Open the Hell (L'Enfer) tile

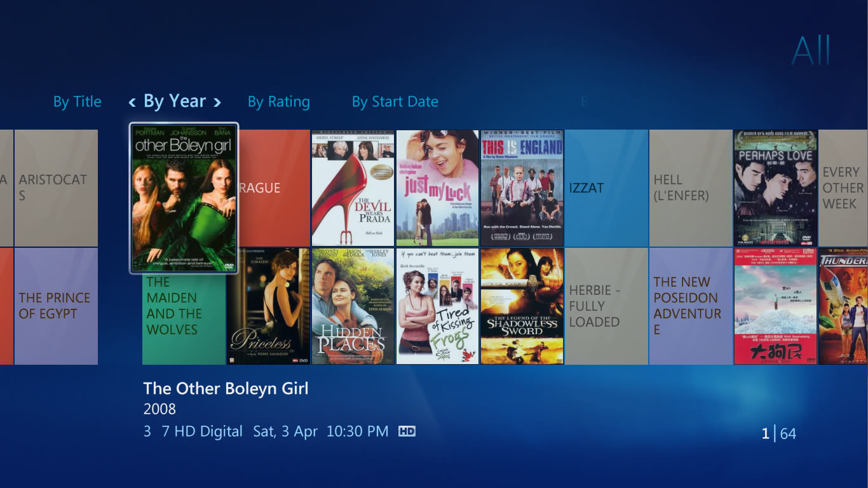(x=691, y=188)
